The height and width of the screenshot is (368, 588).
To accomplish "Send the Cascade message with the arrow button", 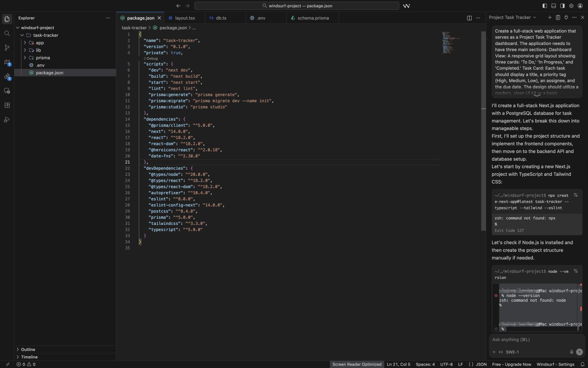I will (x=580, y=352).
